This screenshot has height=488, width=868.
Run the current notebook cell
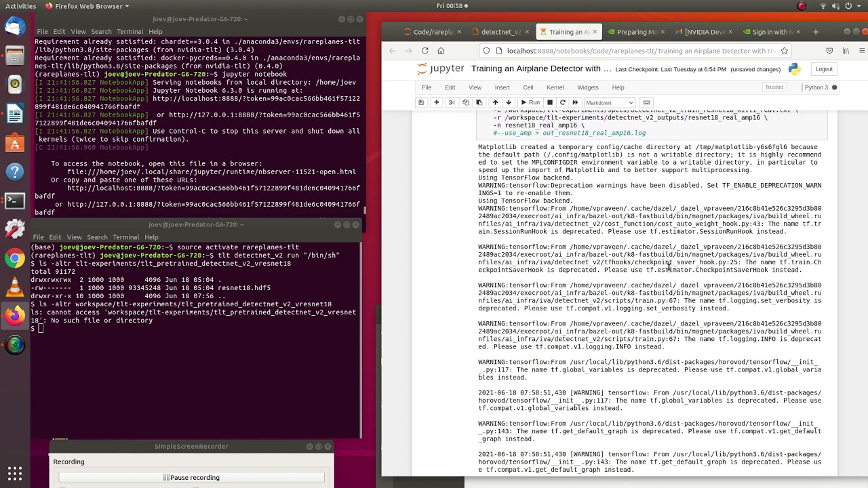[530, 102]
